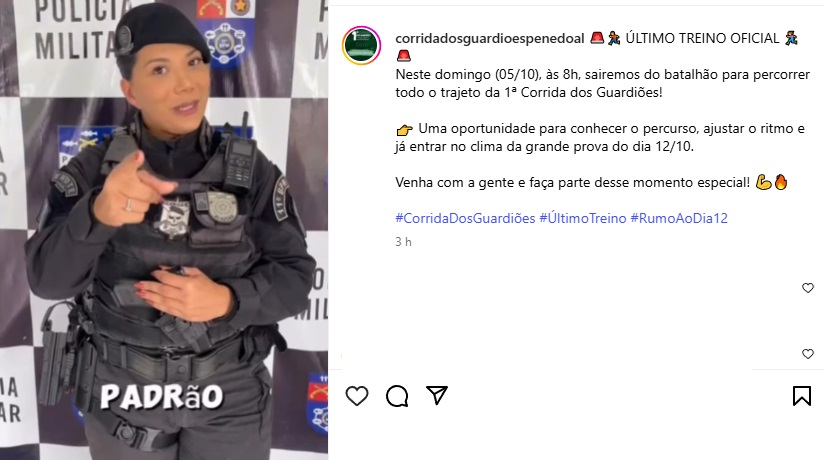Click the flexed biceps emoji in caption
This screenshot has height=460, width=824.
[x=763, y=182]
